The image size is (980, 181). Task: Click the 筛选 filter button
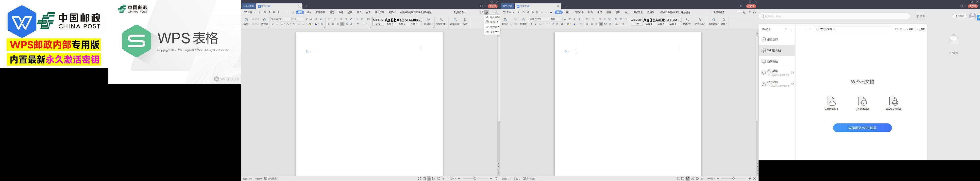coord(921,29)
